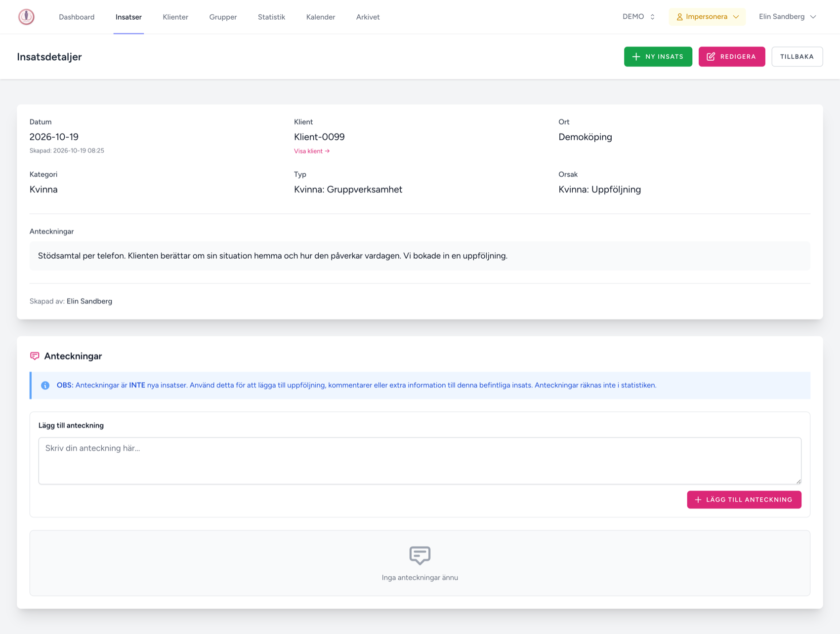Click the Skapad: 2026-10-19 08:25 timestamp
The image size is (840, 634).
(x=67, y=151)
